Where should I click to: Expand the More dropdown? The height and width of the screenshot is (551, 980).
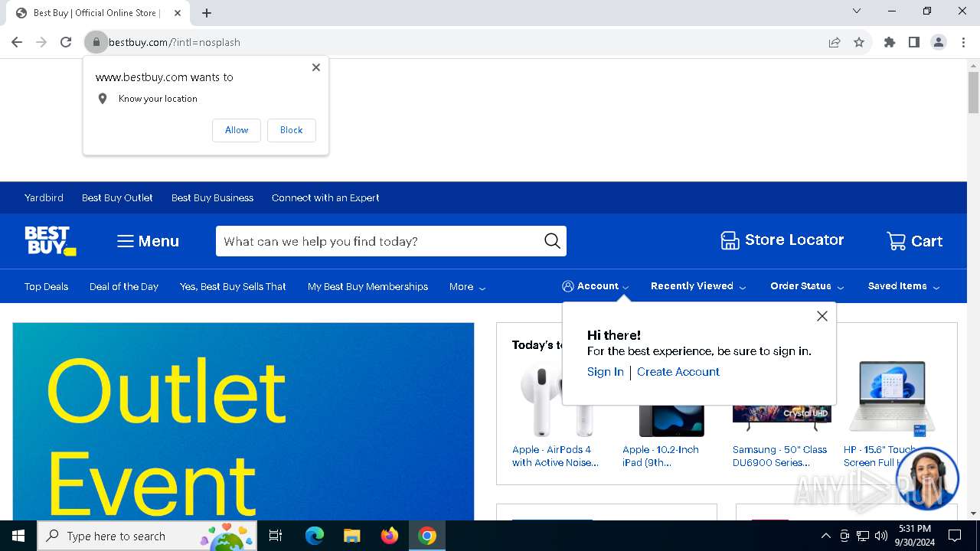click(467, 287)
